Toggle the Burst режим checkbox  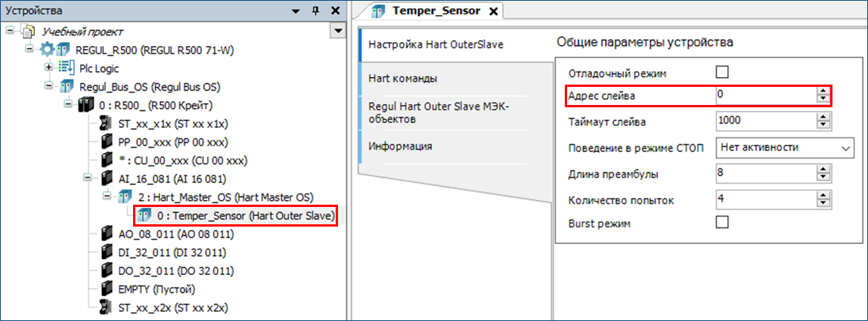721,223
